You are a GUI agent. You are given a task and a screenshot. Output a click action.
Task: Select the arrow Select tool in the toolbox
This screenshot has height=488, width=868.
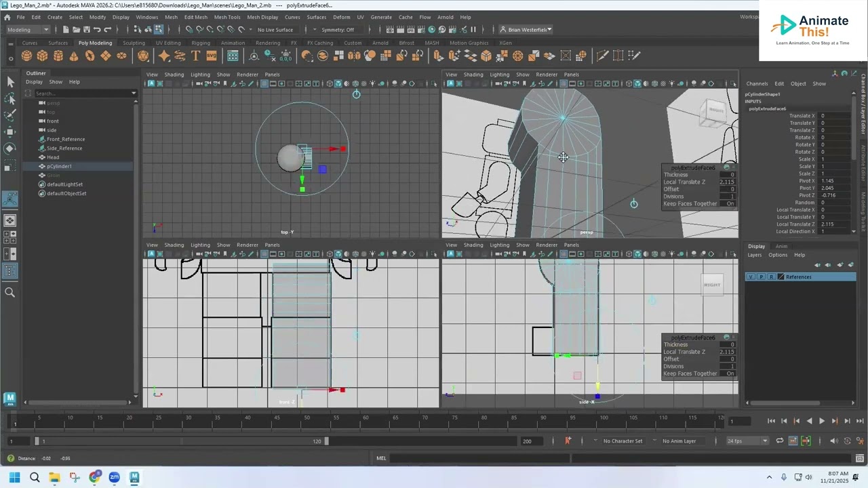point(10,82)
